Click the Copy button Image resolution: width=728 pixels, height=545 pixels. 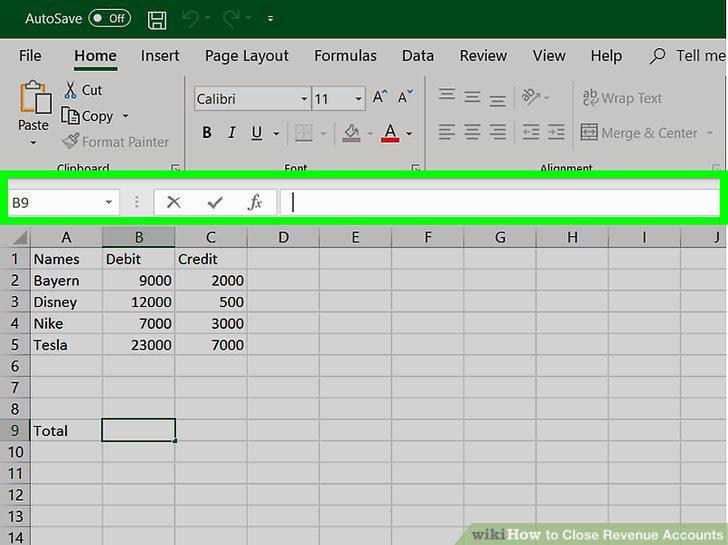tap(87, 116)
